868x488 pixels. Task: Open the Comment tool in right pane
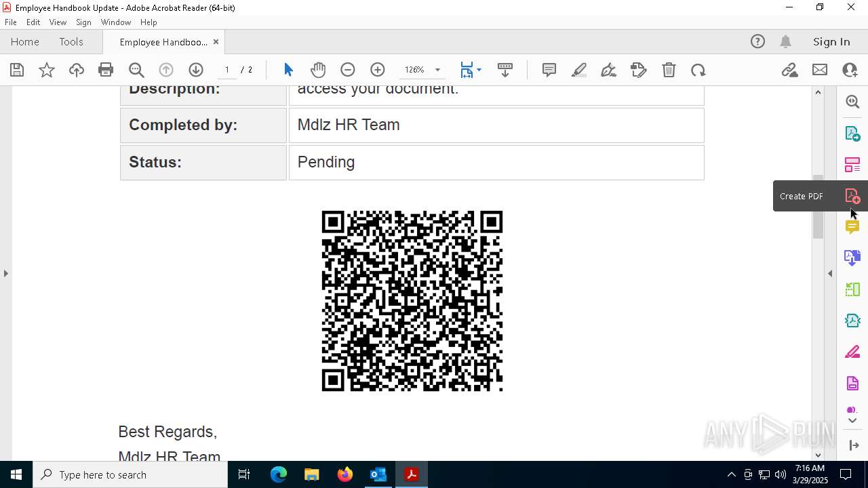coord(852,227)
